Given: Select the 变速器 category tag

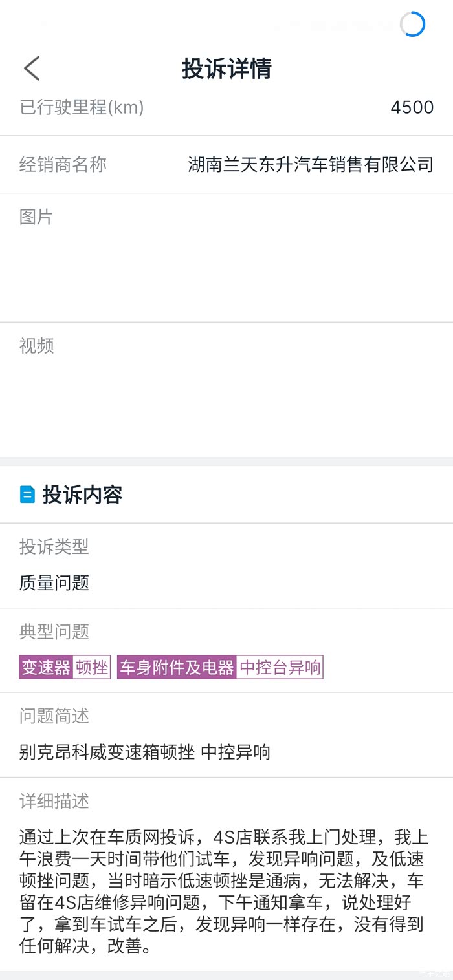Looking at the screenshot, I should tap(46, 667).
